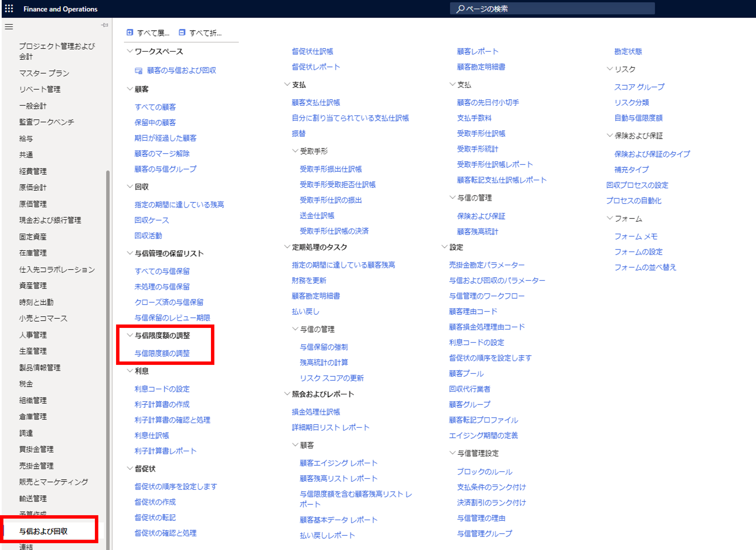Open 与信保留の強制 link
756x550 pixels.
click(324, 347)
